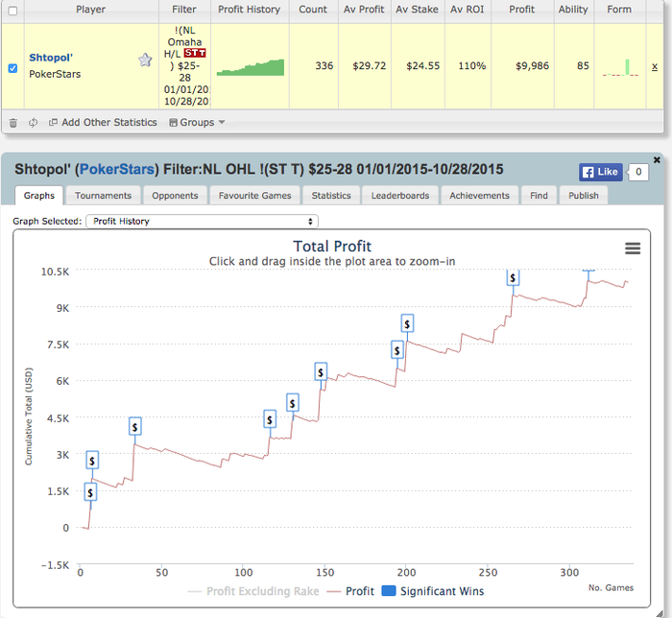Click the Total Profit chart title
Screen dimensions: 672x618
pos(332,247)
